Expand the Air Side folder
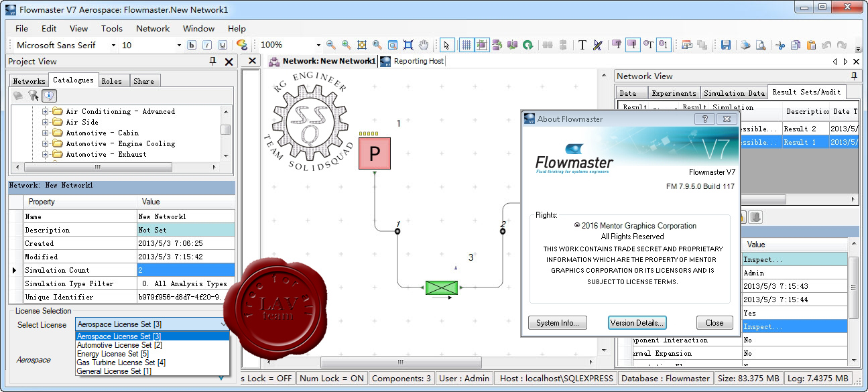Image resolution: width=868 pixels, height=392 pixels. click(46, 122)
